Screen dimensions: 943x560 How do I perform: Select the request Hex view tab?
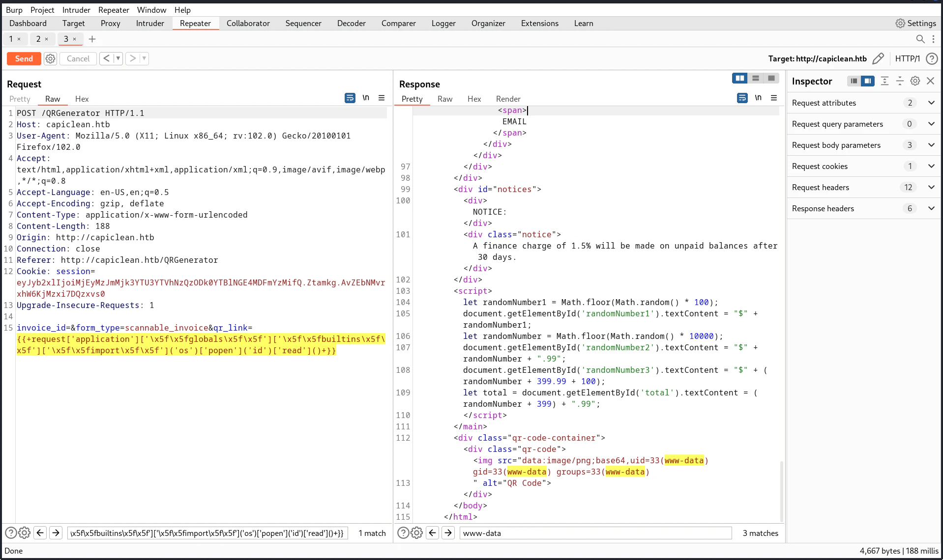(x=82, y=99)
